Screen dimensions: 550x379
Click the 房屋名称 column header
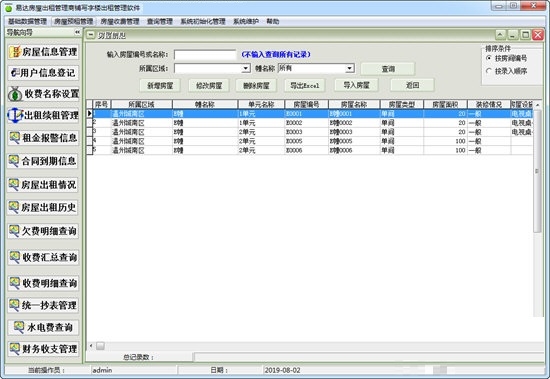tap(354, 104)
